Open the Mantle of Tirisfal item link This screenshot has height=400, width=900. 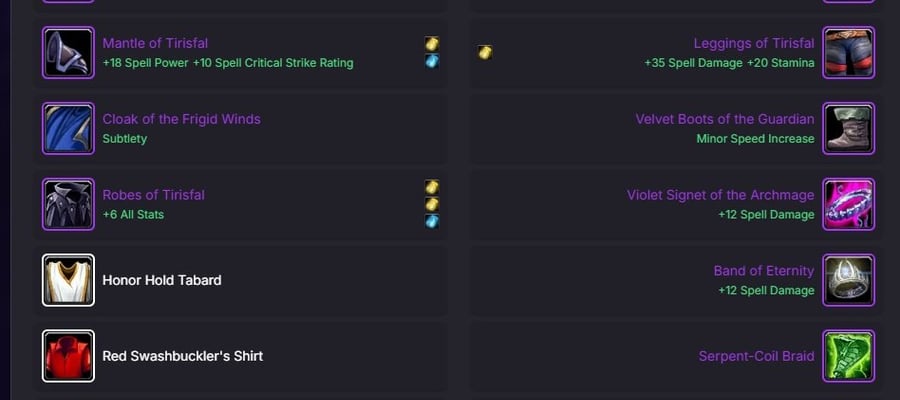pos(155,43)
